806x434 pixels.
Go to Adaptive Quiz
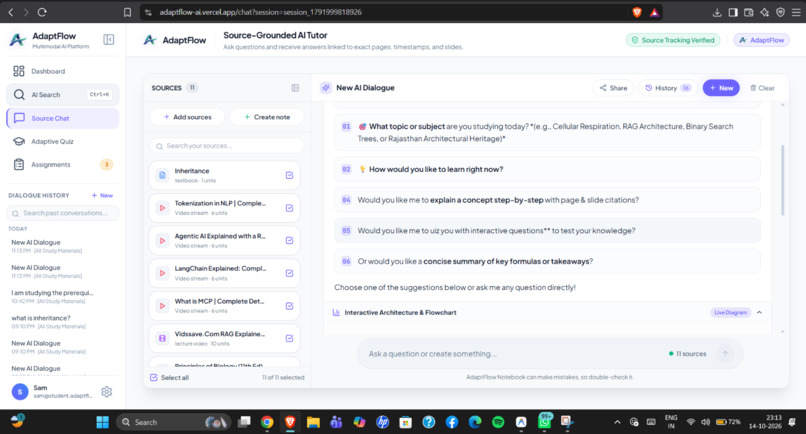point(63,141)
